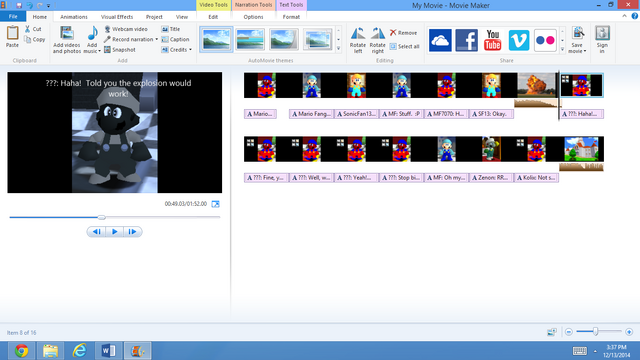Expand the Share destinations gallery
The width and height of the screenshot is (640, 360).
[x=562, y=49]
